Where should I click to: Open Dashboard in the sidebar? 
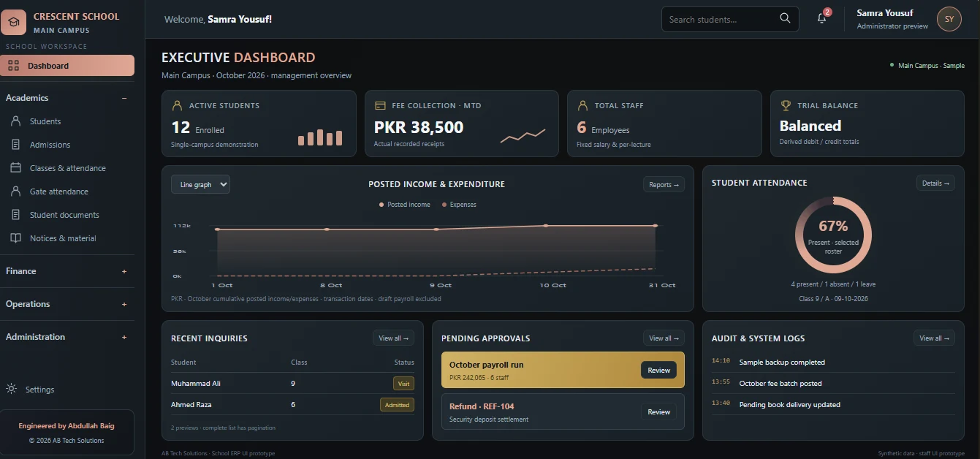click(x=67, y=66)
